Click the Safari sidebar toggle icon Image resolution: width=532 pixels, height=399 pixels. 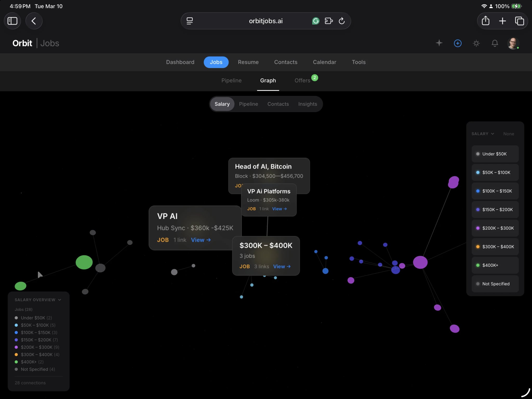[12, 21]
